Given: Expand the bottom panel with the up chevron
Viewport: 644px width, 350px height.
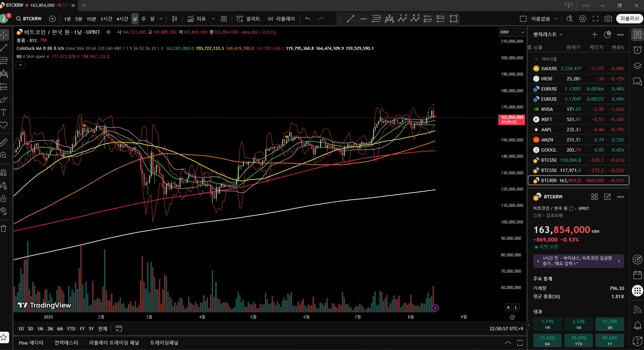Looking at the screenshot, I should click(508, 343).
